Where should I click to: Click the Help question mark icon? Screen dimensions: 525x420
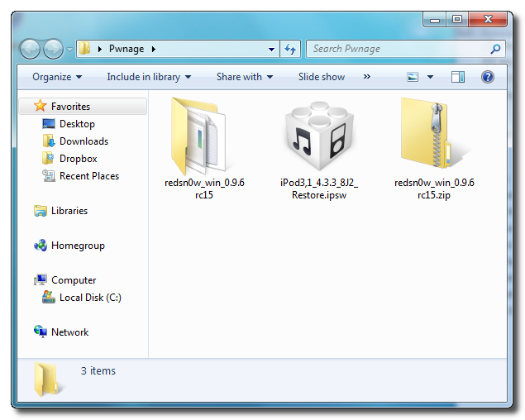[487, 77]
